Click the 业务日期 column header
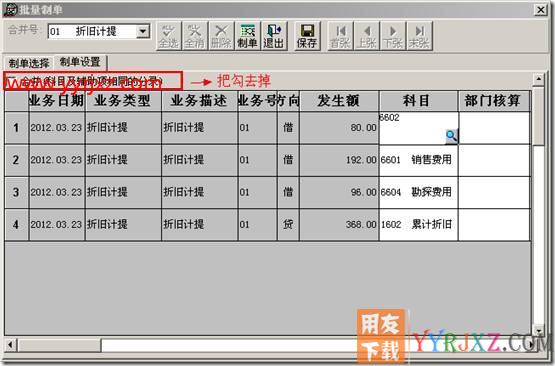The height and width of the screenshot is (366, 555). [57, 101]
